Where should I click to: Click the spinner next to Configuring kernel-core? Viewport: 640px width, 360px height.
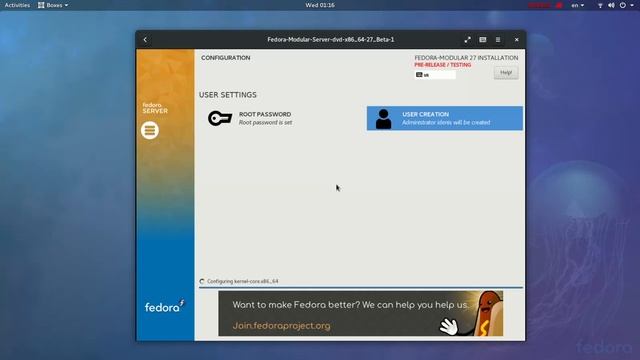point(202,281)
